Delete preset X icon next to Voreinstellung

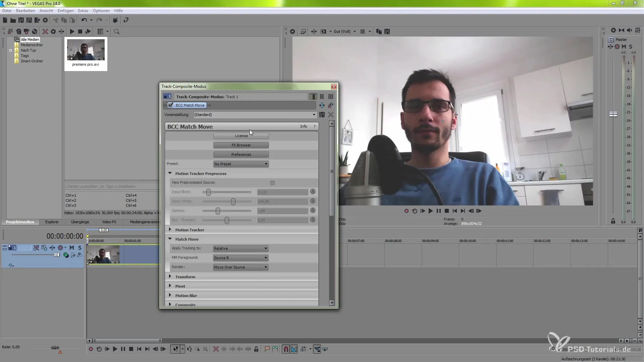tap(331, 115)
